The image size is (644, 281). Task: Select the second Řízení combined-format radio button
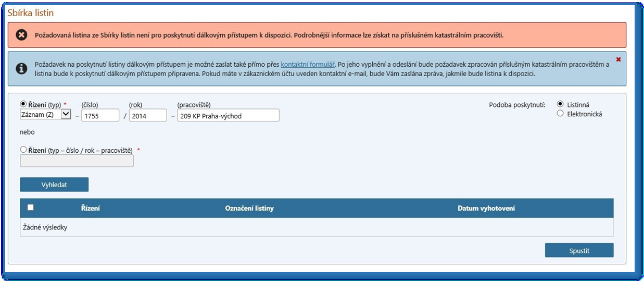[23, 150]
